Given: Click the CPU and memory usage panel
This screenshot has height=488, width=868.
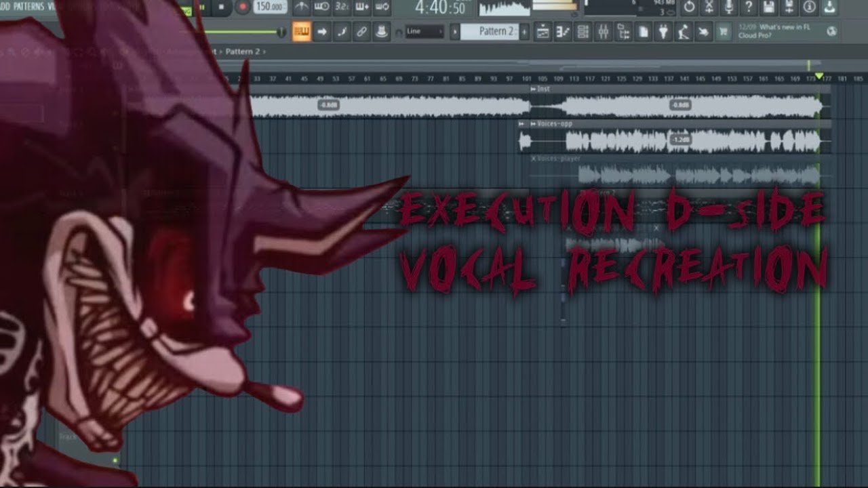Looking at the screenshot, I should (629, 8).
